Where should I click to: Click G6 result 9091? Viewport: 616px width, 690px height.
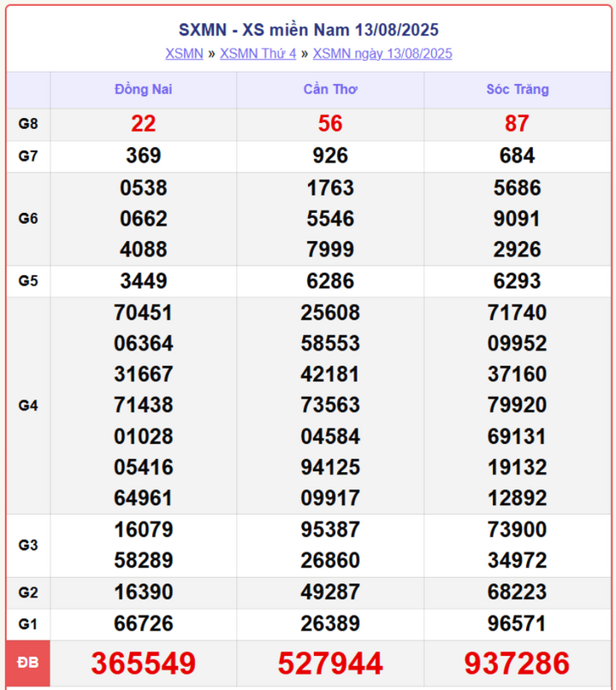tap(517, 219)
